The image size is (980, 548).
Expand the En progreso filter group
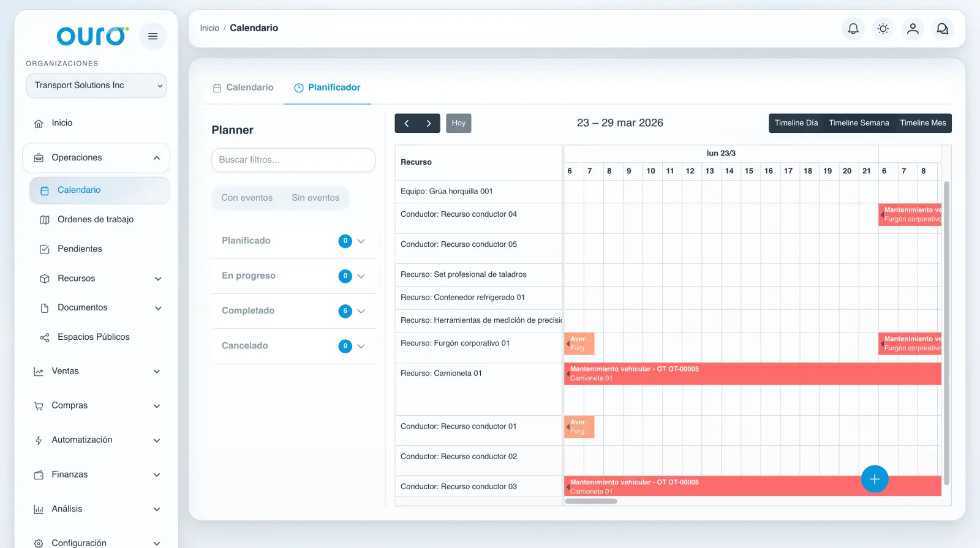(293, 276)
